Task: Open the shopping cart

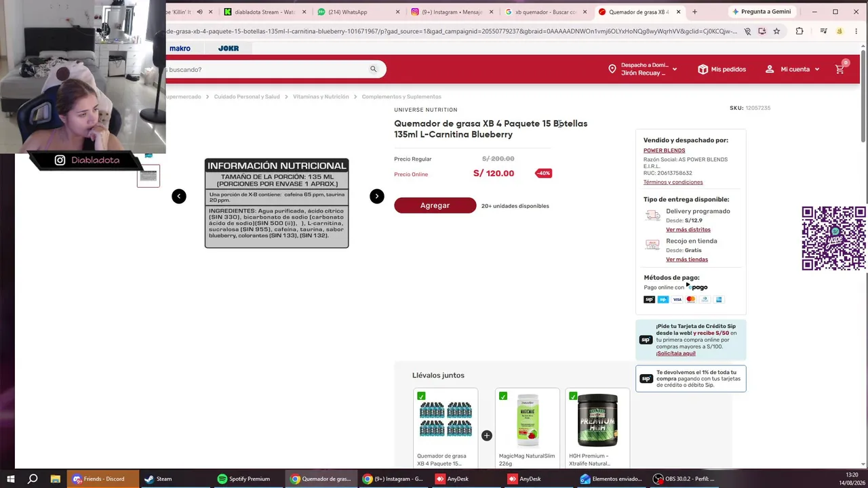Action: coord(840,68)
